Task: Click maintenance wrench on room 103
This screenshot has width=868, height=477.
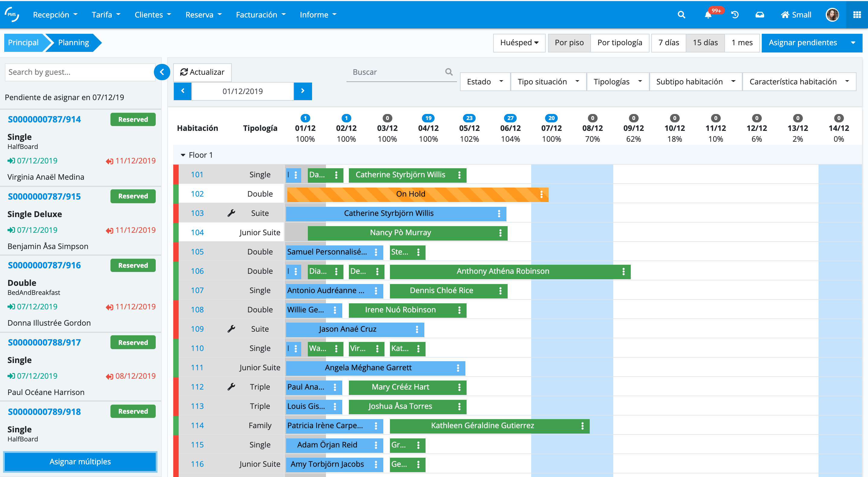Action: 231,213
